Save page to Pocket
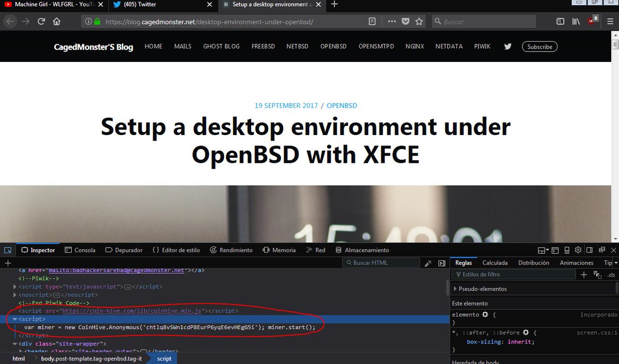 click(405, 22)
